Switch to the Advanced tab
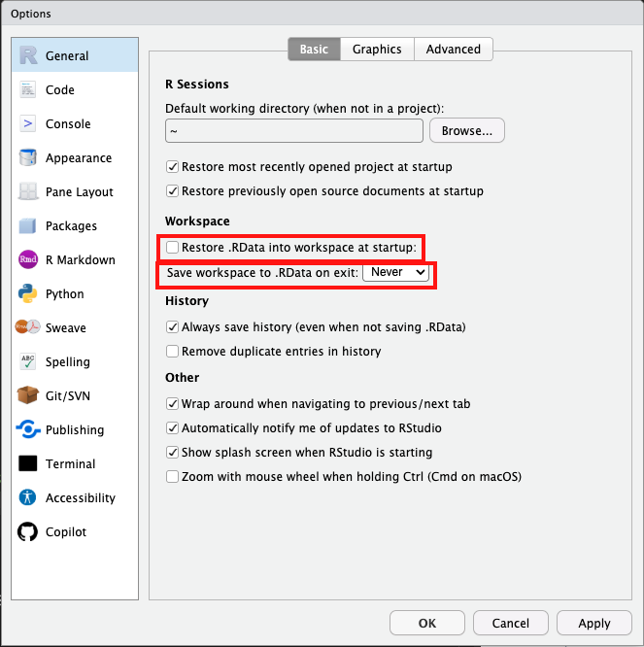The height and width of the screenshot is (647, 644). (x=453, y=50)
